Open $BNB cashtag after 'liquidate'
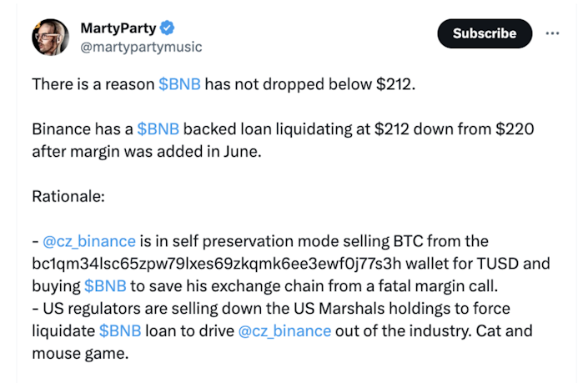The height and width of the screenshot is (383, 588). pyautogui.click(x=120, y=331)
